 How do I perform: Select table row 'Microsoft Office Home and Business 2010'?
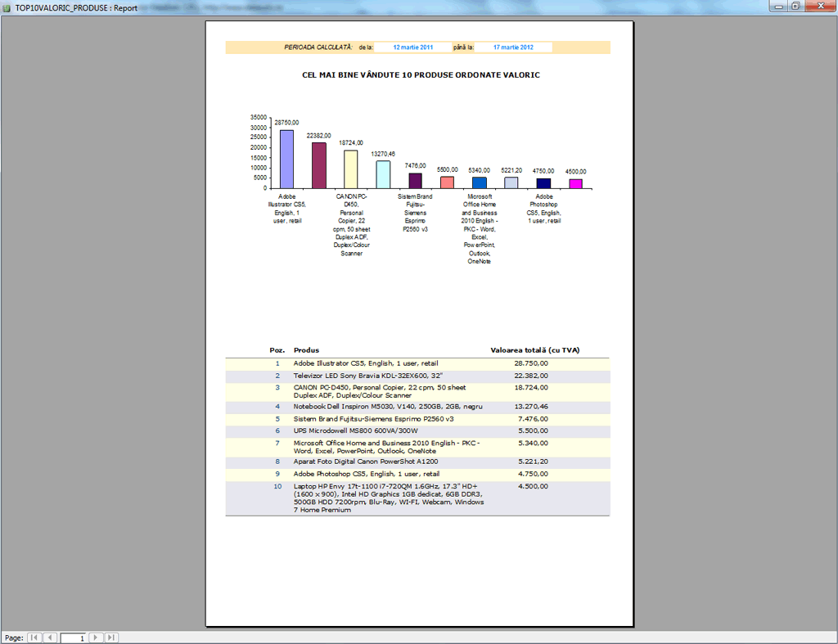coord(417,448)
